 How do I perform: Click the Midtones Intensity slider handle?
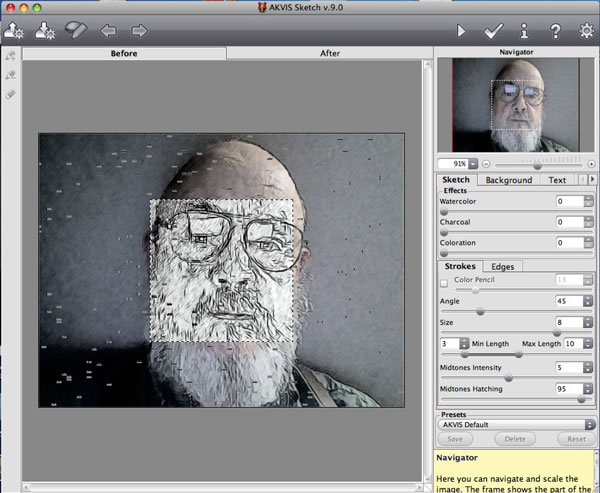tap(509, 378)
